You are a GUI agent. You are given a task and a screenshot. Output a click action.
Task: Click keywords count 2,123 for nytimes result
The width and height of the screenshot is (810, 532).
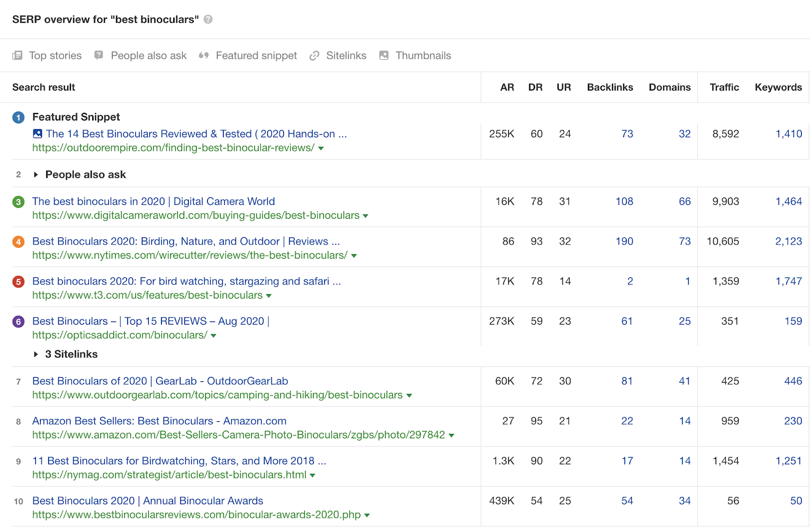point(789,241)
